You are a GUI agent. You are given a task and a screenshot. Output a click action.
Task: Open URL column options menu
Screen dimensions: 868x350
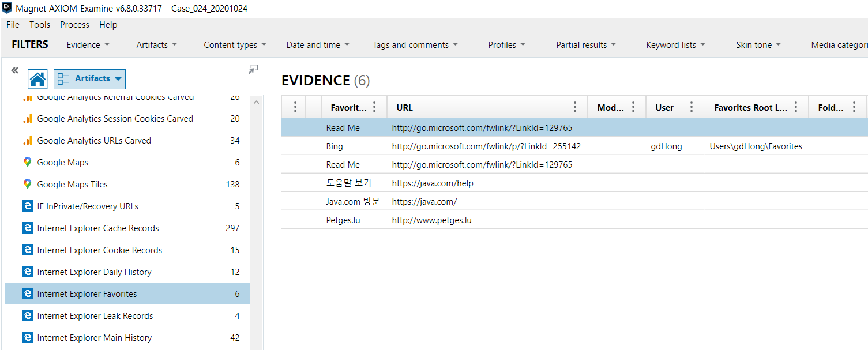coord(575,107)
